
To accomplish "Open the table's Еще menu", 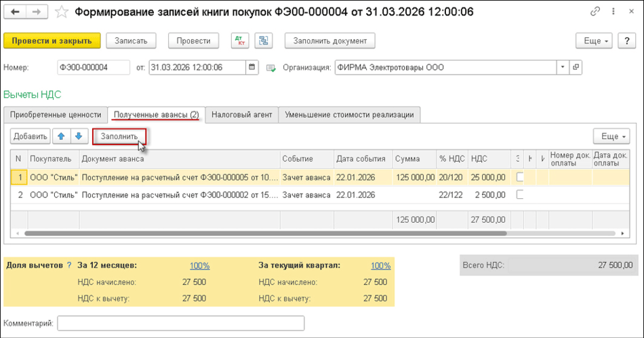I will click(x=611, y=136).
